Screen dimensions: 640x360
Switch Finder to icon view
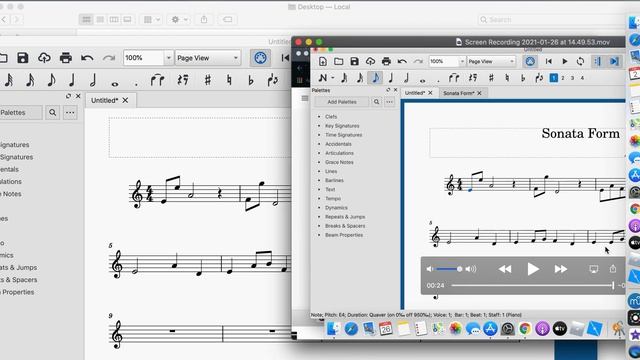tap(87, 19)
